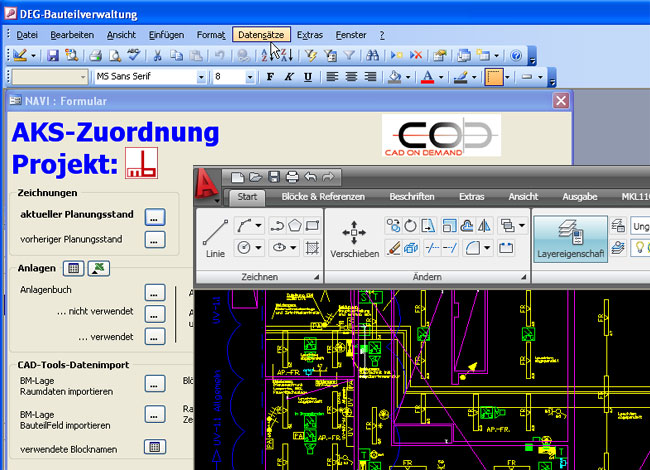Toggle underline text formatting
The image size is (650, 470).
click(x=307, y=77)
